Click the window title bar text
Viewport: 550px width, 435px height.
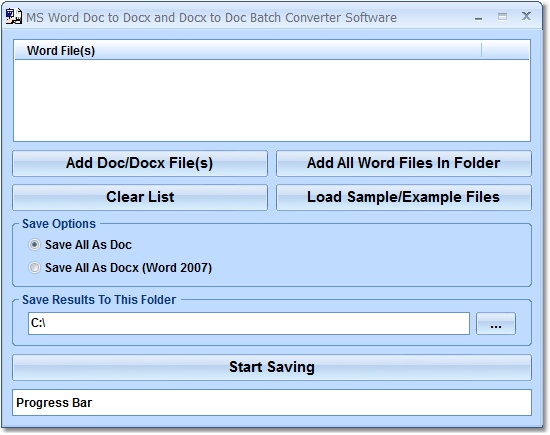(x=211, y=18)
